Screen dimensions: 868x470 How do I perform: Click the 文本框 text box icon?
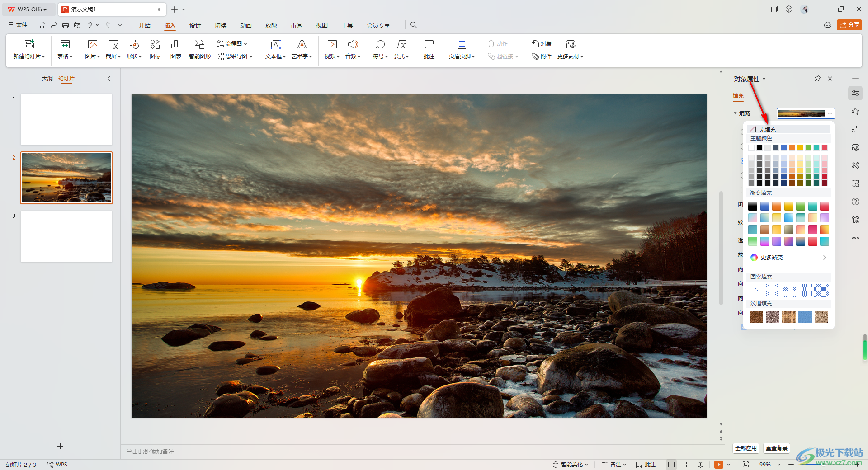276,44
